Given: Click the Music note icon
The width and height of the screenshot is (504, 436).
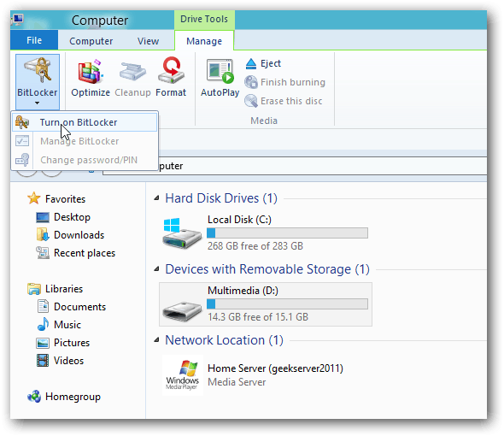Looking at the screenshot, I should point(43,324).
